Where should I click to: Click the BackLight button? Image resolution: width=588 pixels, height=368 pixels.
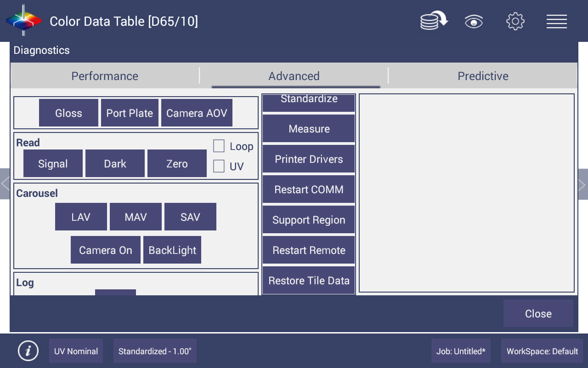[x=172, y=250]
